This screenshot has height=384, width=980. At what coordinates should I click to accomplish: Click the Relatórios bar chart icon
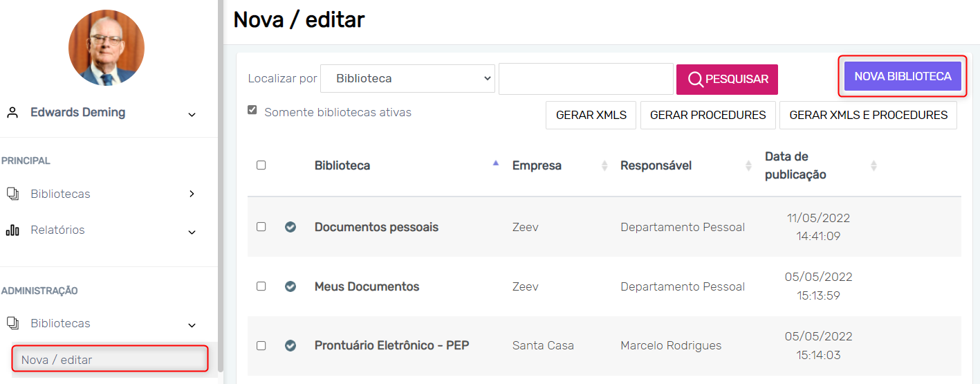12,230
